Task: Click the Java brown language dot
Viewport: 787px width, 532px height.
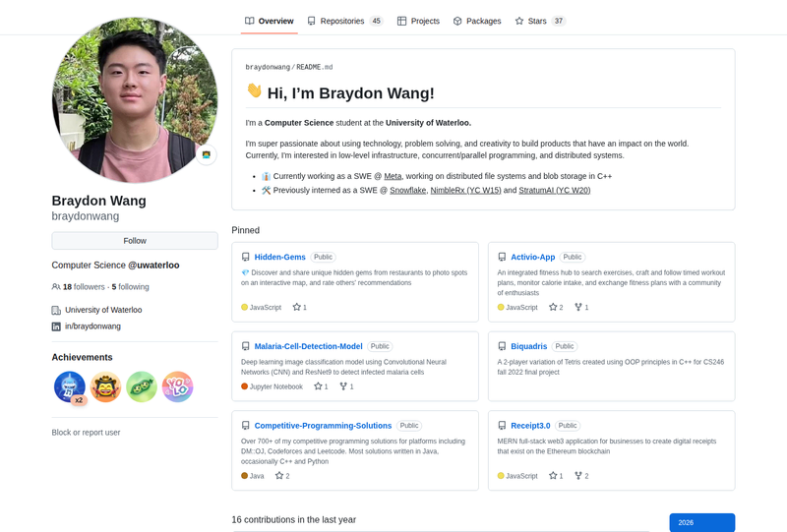Action: tap(244, 476)
